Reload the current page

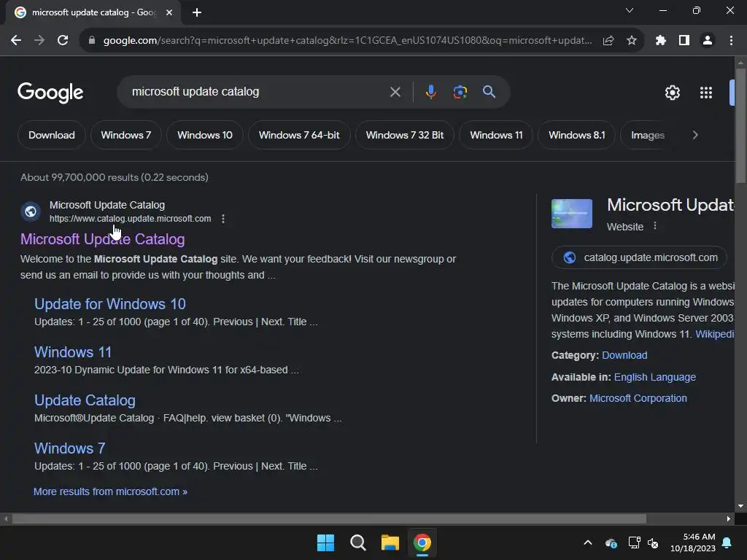(x=63, y=41)
